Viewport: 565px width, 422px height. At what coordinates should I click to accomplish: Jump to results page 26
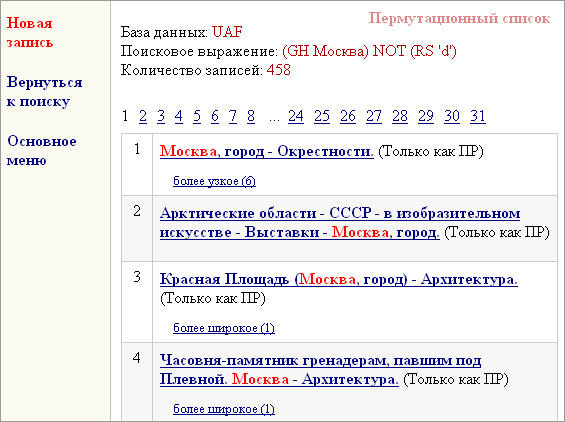pyautogui.click(x=348, y=116)
